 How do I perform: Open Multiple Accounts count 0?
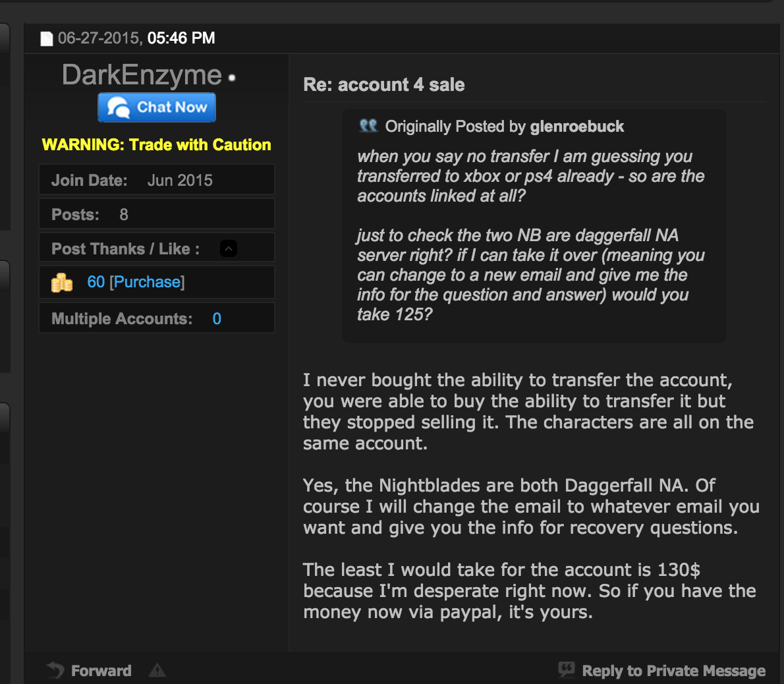point(217,318)
